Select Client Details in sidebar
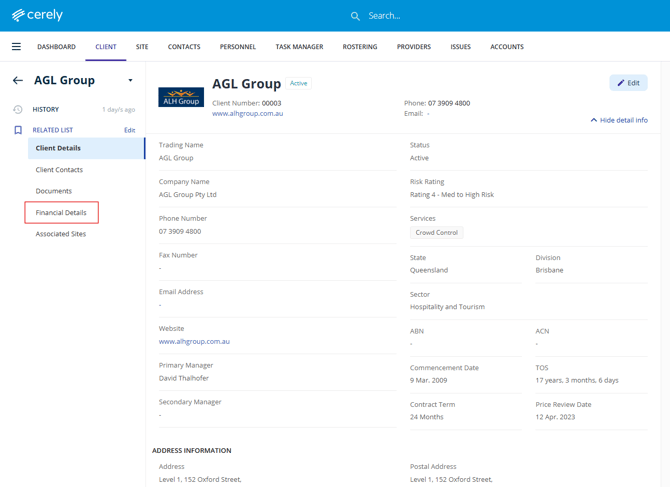 [86, 148]
